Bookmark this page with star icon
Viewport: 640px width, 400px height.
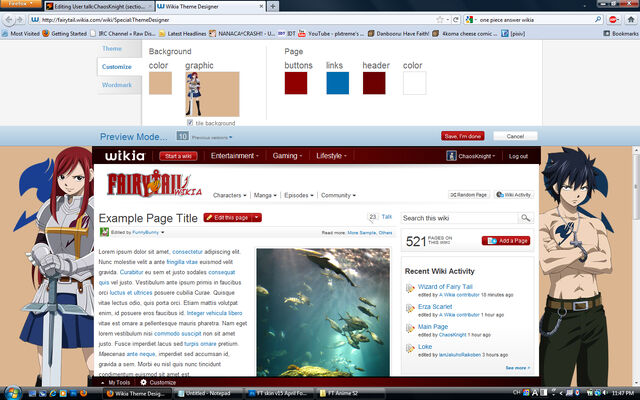(x=440, y=20)
